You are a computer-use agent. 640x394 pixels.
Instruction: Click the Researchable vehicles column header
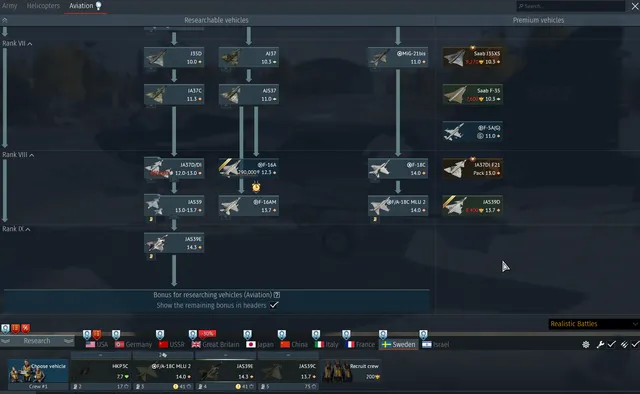click(x=216, y=20)
